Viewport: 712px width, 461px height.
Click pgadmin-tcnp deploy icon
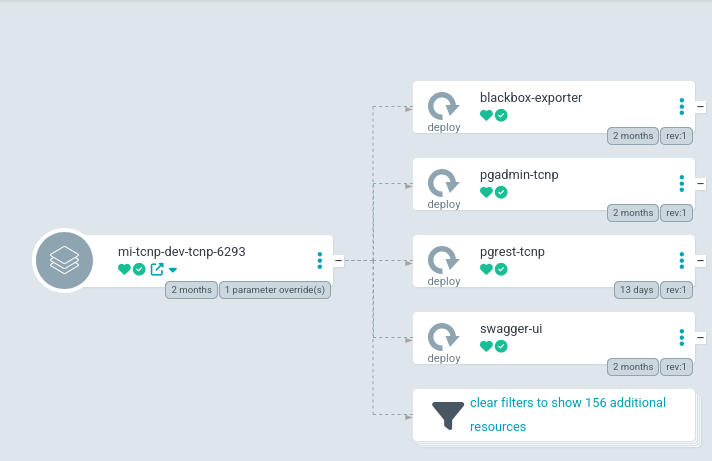[443, 183]
